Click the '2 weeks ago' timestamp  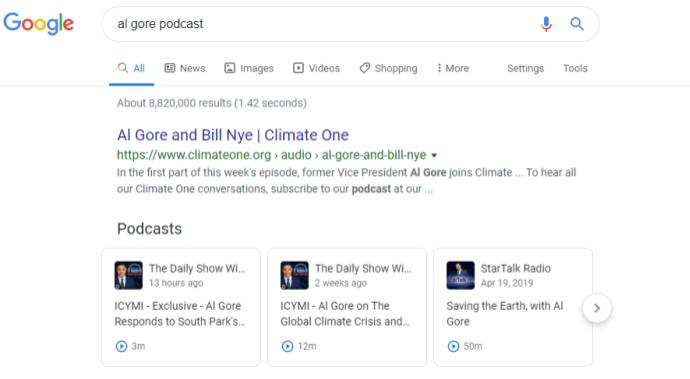pos(341,283)
